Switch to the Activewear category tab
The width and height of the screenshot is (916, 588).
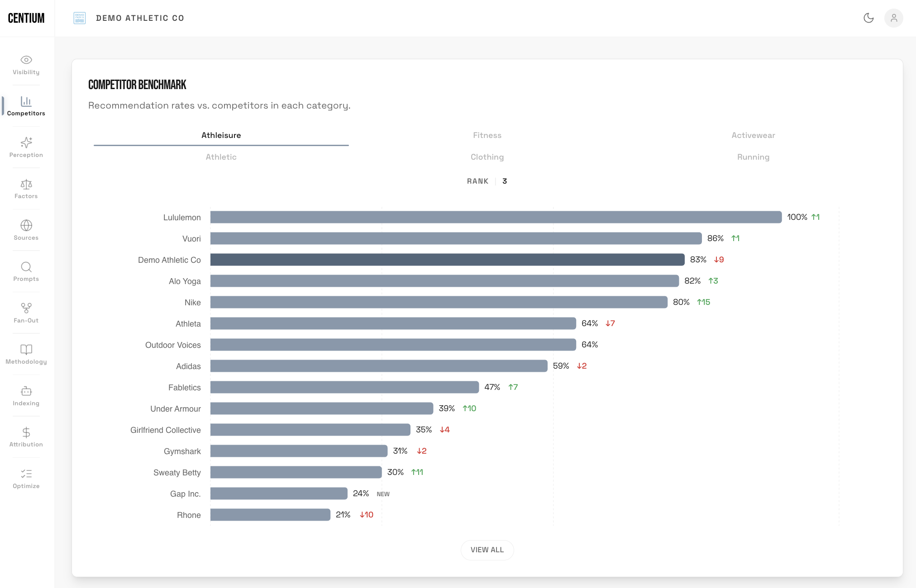[753, 135]
